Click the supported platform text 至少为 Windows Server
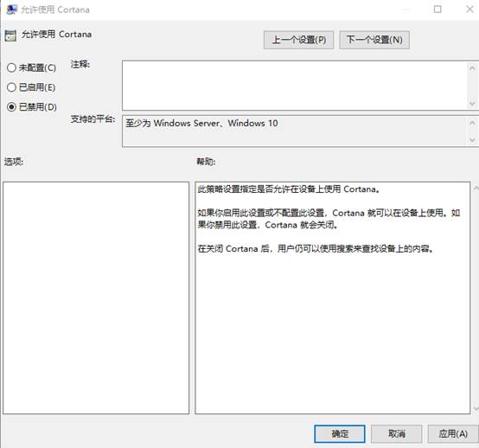Image resolution: width=479 pixels, height=448 pixels. [x=201, y=123]
